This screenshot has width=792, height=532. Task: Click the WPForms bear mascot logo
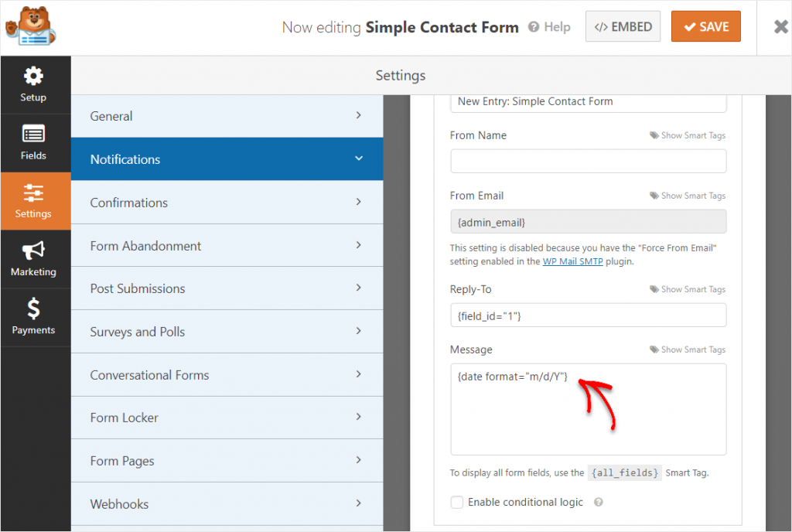[31, 27]
